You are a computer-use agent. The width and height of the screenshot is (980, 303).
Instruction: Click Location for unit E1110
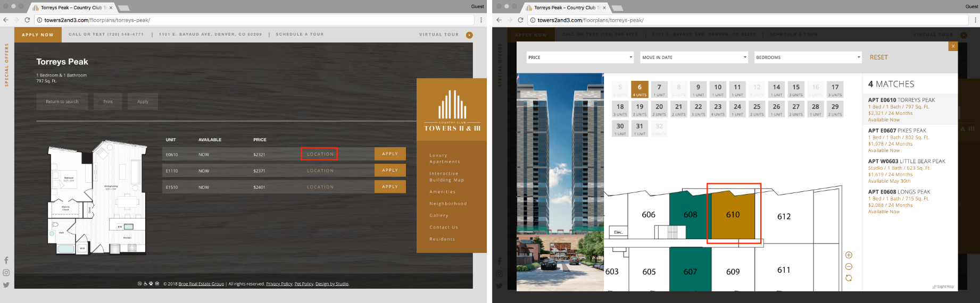[320, 171]
